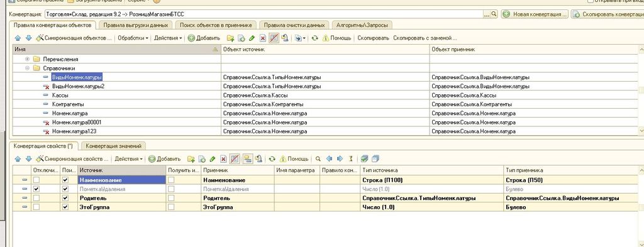Screen dimensions: 644x247
Task: Refresh the object rules list
Action: click(314, 38)
